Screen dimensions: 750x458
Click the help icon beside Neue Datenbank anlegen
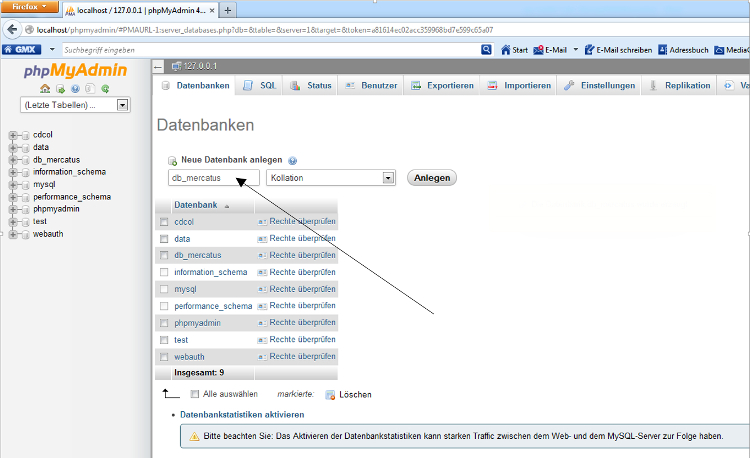point(293,160)
